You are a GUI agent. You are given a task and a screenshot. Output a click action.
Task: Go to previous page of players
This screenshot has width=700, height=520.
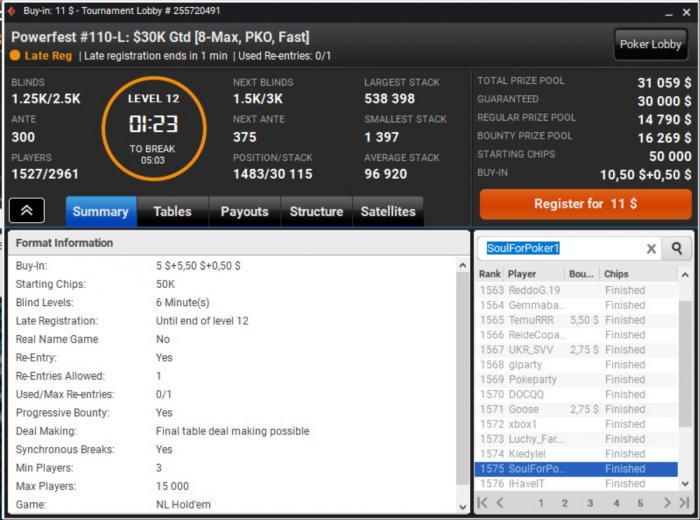(x=500, y=503)
